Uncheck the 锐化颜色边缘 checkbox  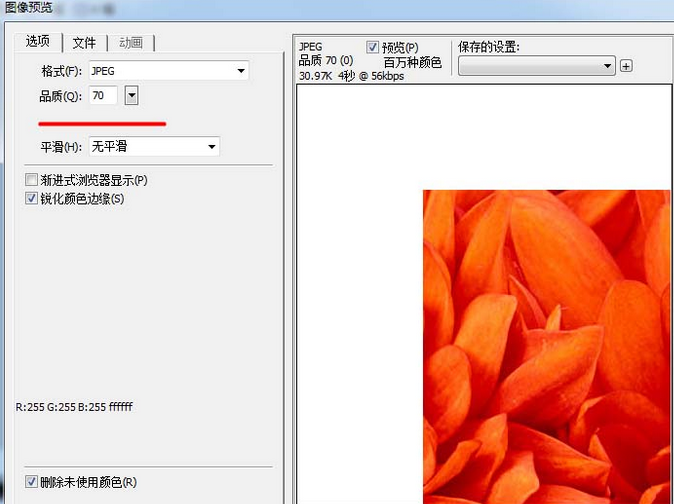point(31,199)
